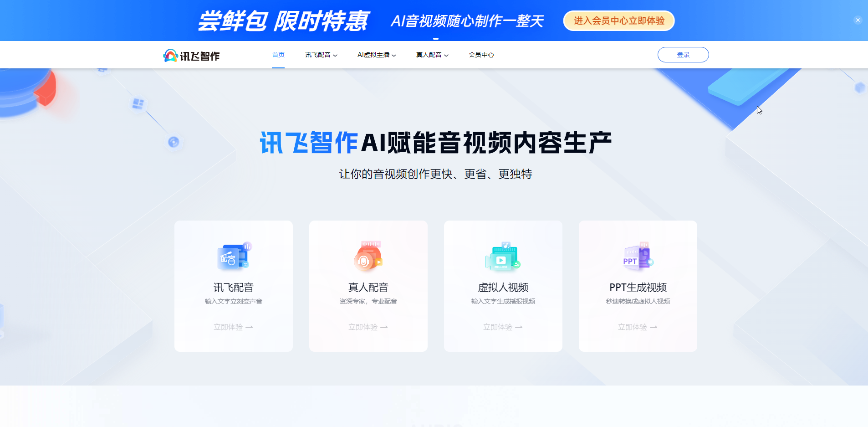Click the banner carousel indicator dash
This screenshot has height=427, width=868.
point(436,39)
